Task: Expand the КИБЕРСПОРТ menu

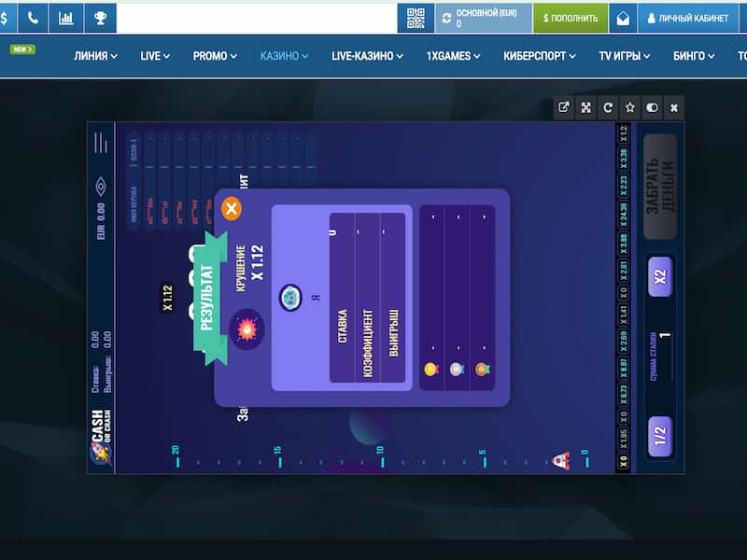Action: coord(540,56)
